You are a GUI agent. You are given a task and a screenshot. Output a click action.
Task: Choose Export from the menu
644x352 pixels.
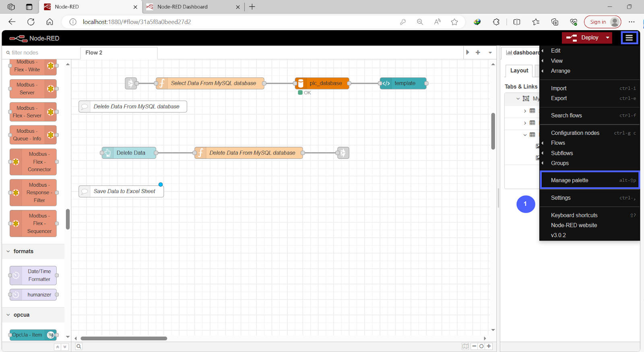click(x=590, y=98)
